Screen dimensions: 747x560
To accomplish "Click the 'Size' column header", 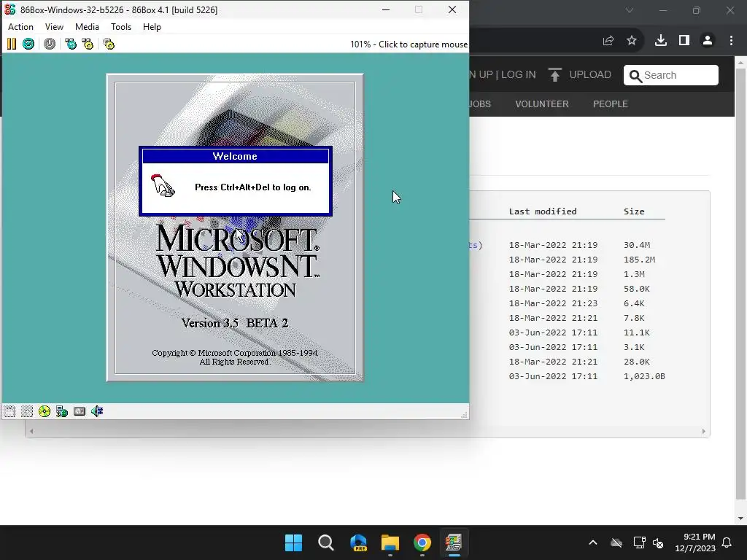I will click(634, 211).
